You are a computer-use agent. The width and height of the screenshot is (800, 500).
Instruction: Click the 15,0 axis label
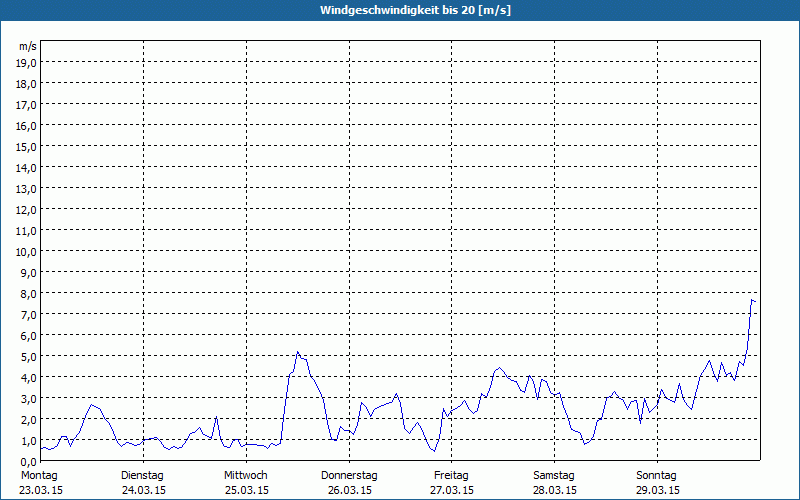tap(27, 146)
